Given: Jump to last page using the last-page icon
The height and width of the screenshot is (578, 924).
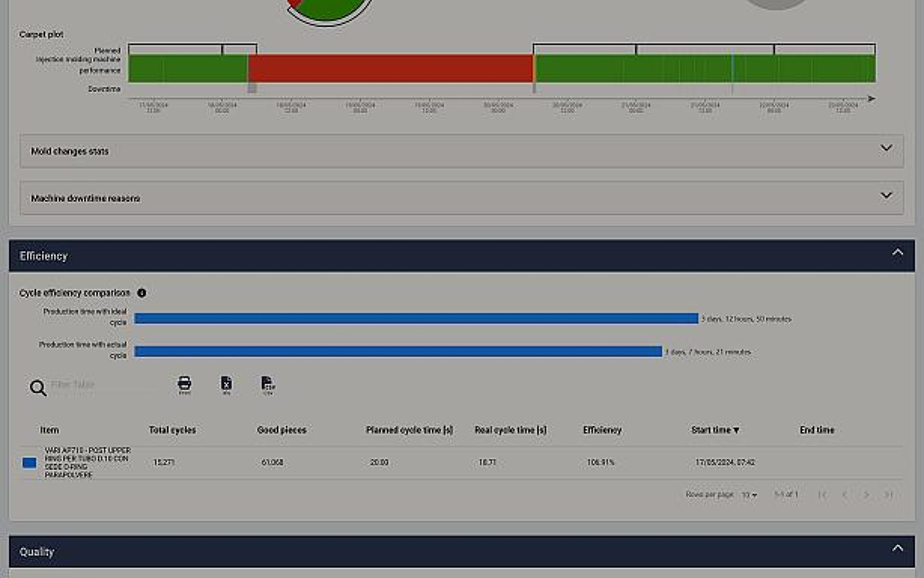Looking at the screenshot, I should tap(888, 494).
